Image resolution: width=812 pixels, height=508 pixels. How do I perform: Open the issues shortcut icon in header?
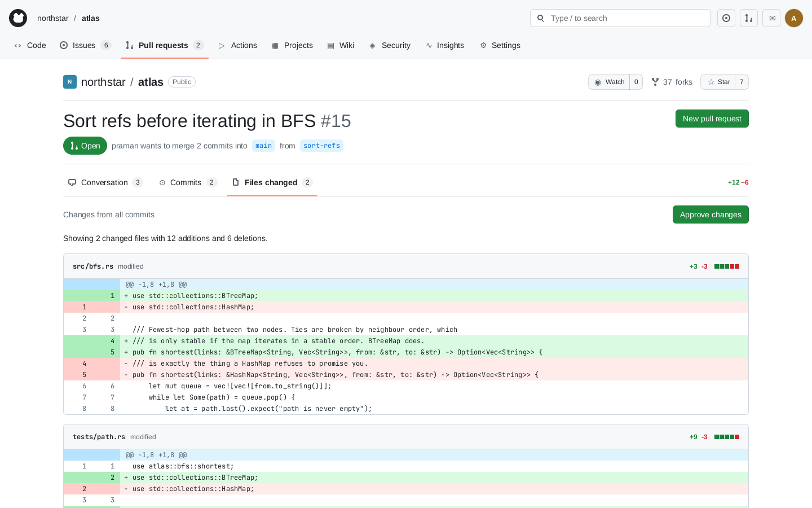point(726,18)
